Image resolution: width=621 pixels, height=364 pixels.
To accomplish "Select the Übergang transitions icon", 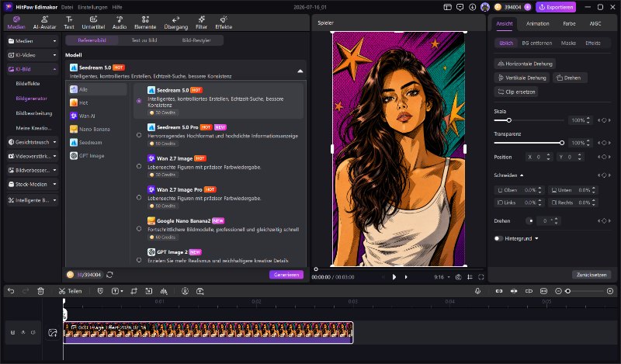I will pyautogui.click(x=176, y=23).
